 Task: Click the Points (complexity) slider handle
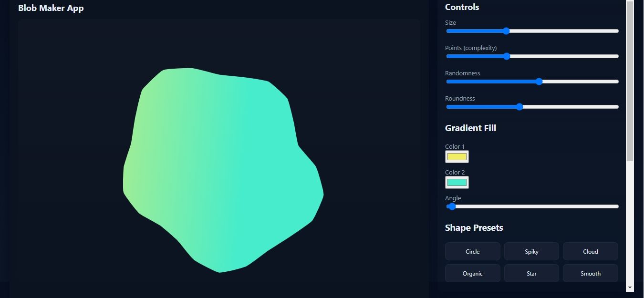507,56
